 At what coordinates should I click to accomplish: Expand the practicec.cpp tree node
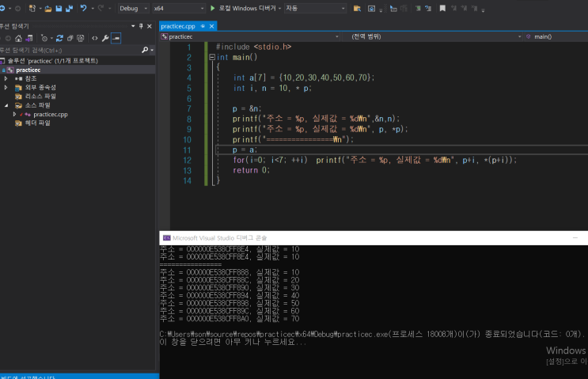click(x=14, y=115)
